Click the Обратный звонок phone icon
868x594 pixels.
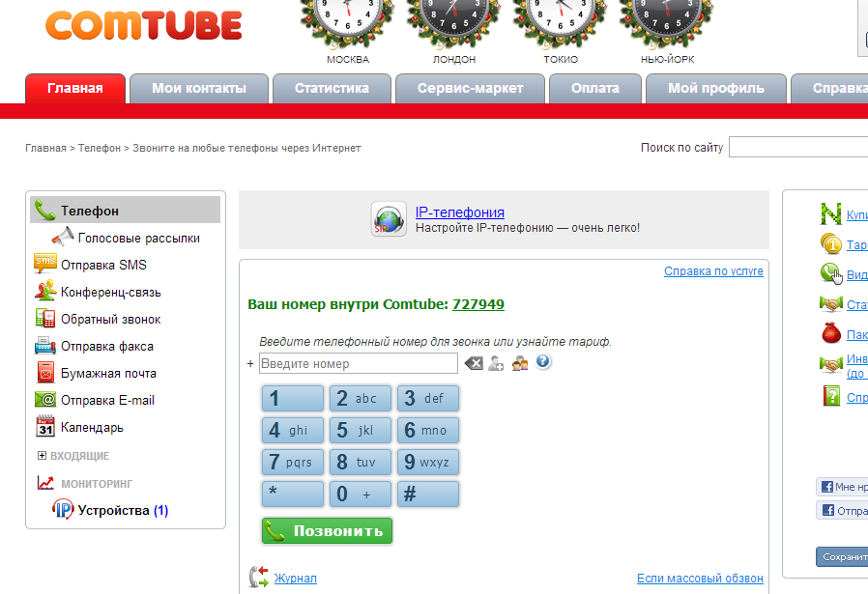44,318
